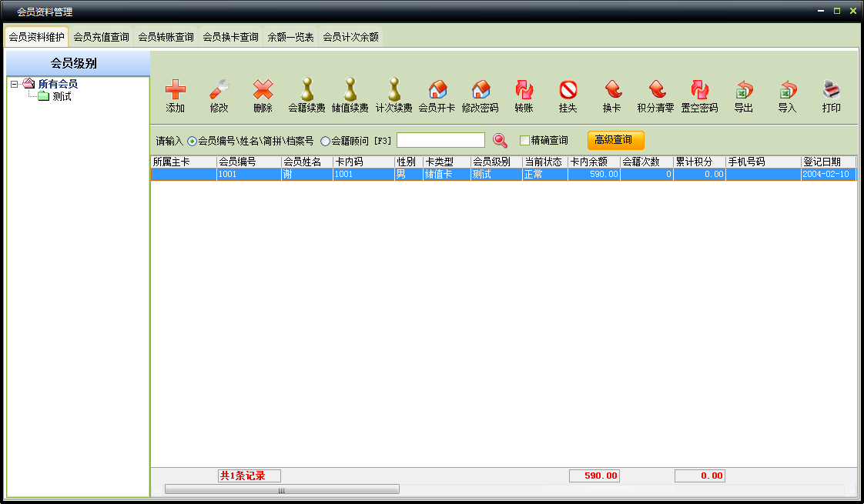Click the 共1条记录 record count
Screen dimensions: 864x504
[249, 476]
